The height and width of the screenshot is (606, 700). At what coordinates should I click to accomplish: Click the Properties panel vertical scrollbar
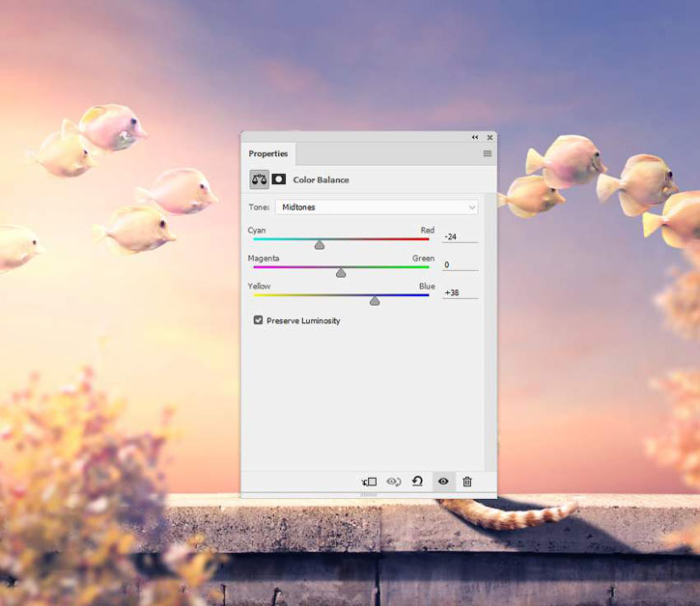(x=490, y=332)
